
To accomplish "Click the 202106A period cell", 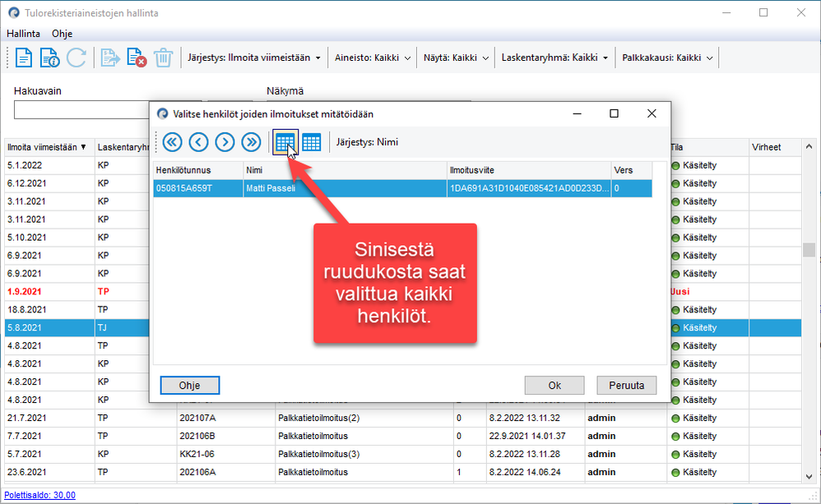I will click(x=225, y=472).
